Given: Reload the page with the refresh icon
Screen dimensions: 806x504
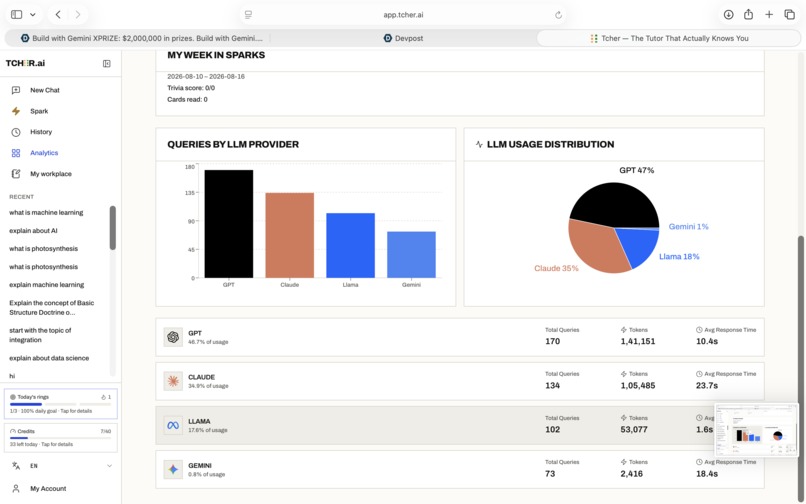Looking at the screenshot, I should [x=558, y=15].
